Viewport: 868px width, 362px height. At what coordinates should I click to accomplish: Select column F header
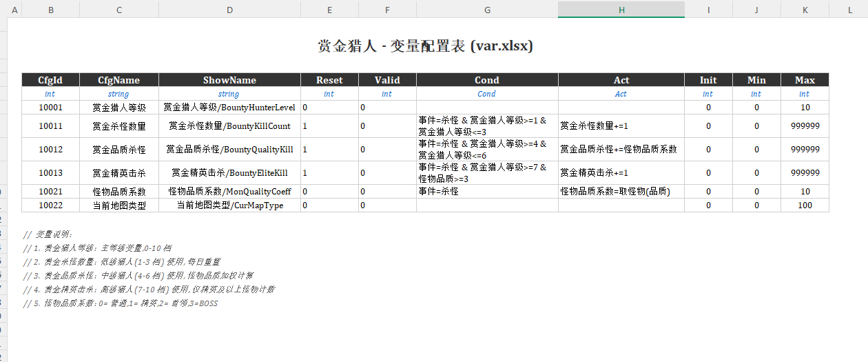pos(387,9)
